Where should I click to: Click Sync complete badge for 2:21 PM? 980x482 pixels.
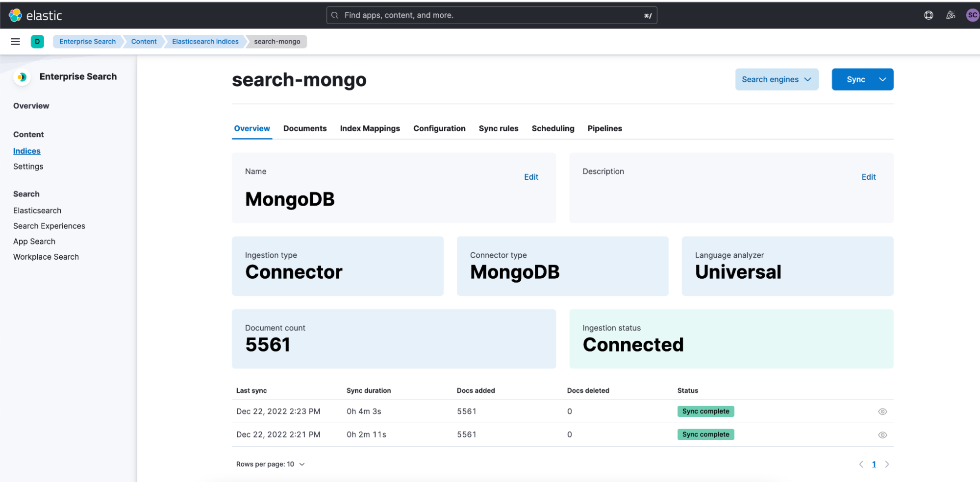pos(705,434)
